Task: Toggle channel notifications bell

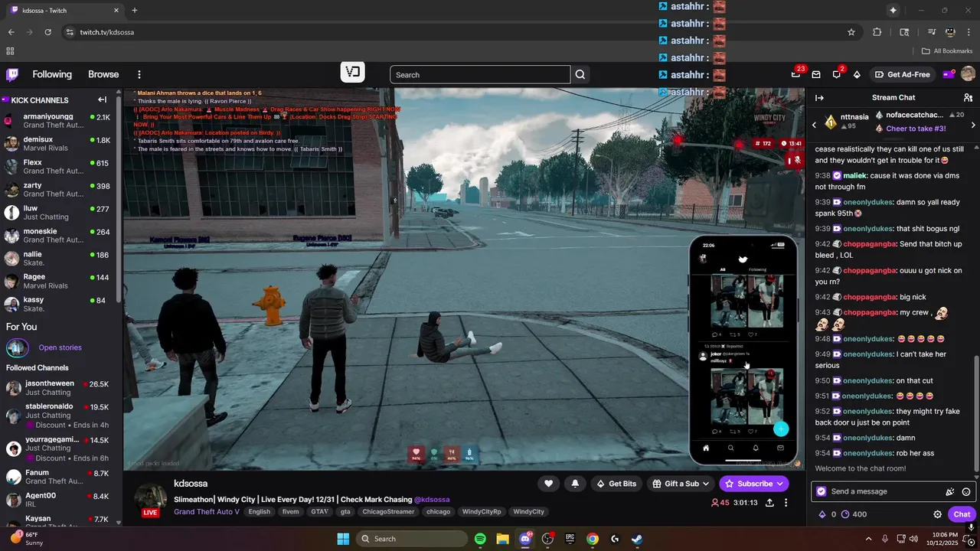Action: coord(575,484)
